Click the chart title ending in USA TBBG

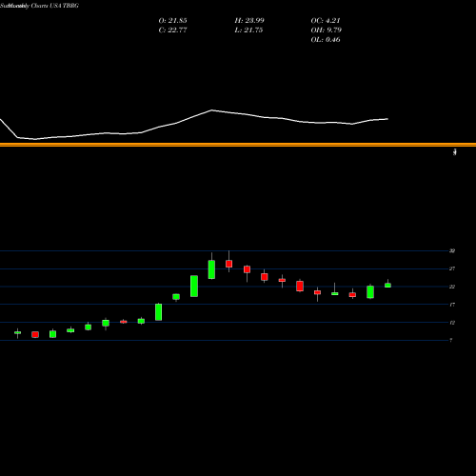[x=39, y=6]
